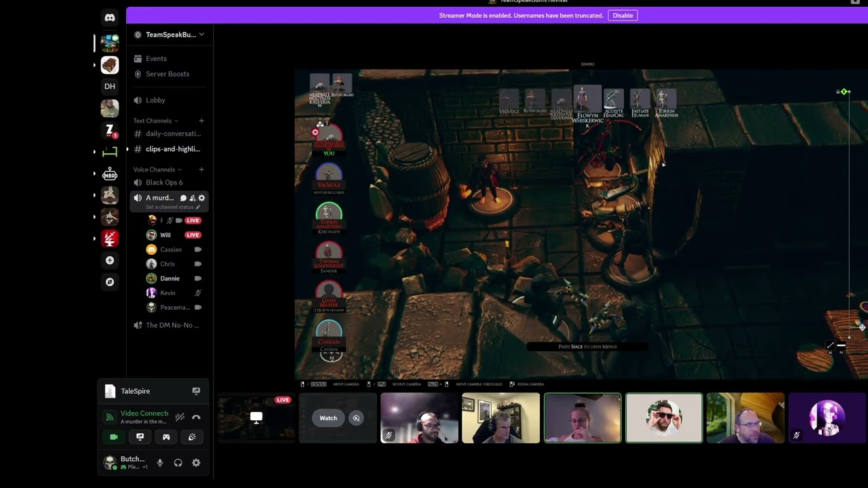
Task: Toggle noise suppression icon
Action: 180,418
